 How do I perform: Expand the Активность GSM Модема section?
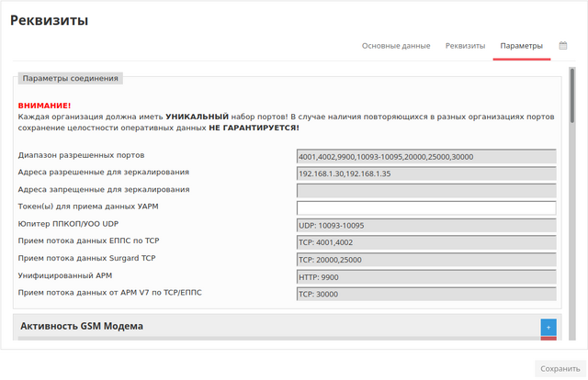(x=82, y=326)
